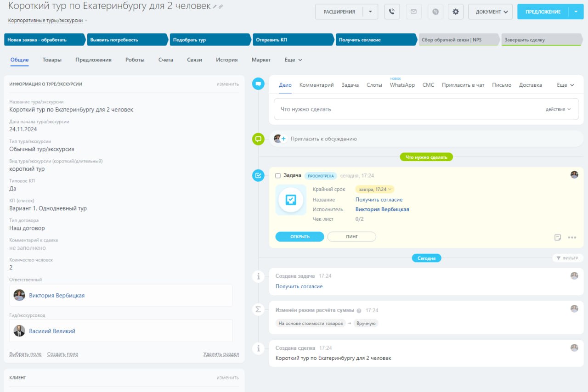Open the Виктория Вербицкая responsible link
This screenshot has width=588, height=392.
57,296
